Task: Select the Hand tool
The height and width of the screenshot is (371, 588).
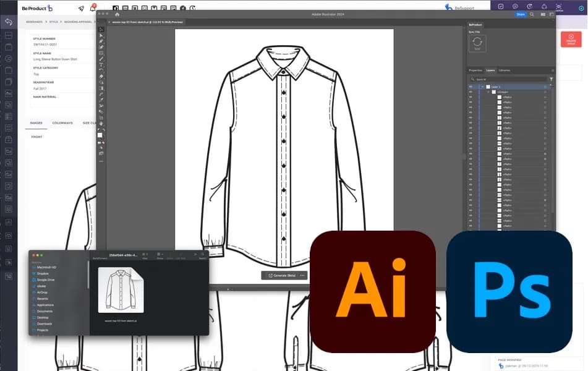Action: click(x=101, y=124)
